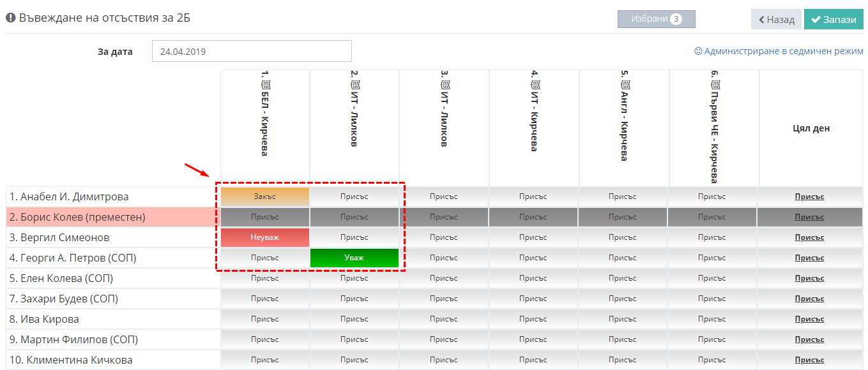Viewport: 868px width, 370px height.
Task: Mark Ива Кирова's Цял ден Присъс link
Action: pyautogui.click(x=809, y=319)
